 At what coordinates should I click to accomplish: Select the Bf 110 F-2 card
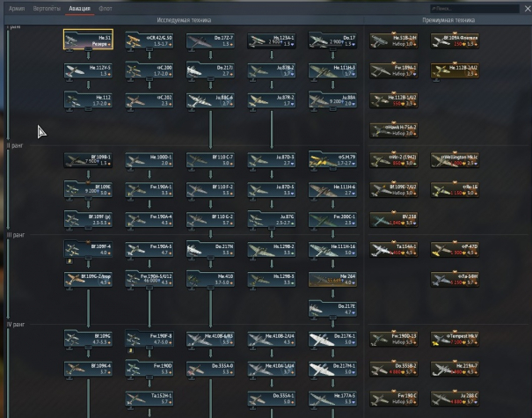pyautogui.click(x=210, y=190)
